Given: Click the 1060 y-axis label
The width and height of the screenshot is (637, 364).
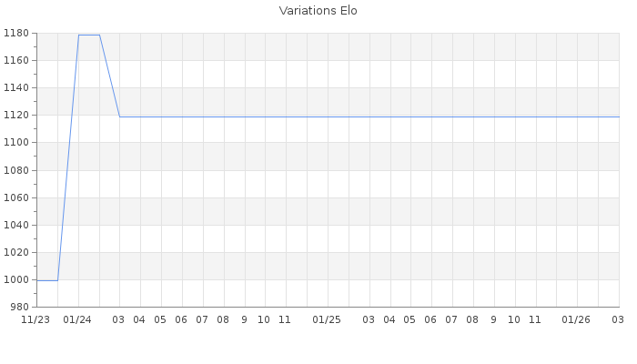Looking at the screenshot, I should [x=17, y=197].
